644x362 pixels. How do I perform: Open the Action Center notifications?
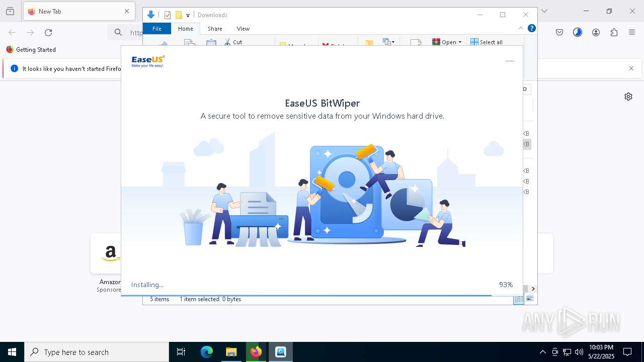point(627,352)
